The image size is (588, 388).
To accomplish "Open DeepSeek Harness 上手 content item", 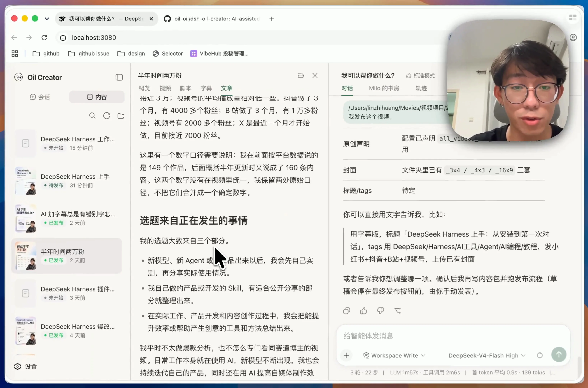I will 67,181.
